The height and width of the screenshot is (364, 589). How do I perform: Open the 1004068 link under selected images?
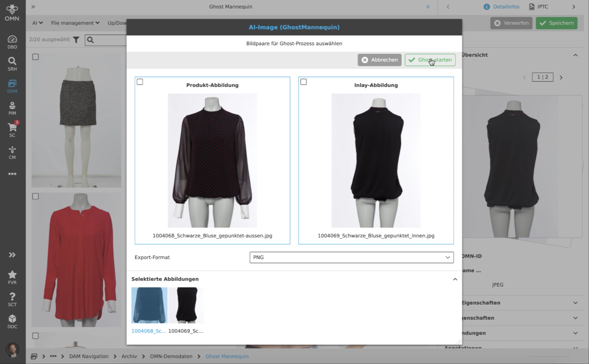(x=149, y=331)
